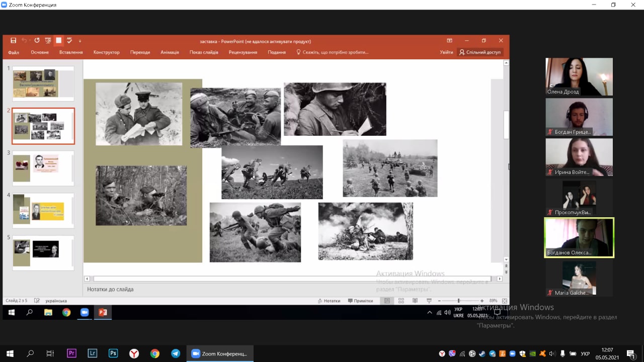Screen dimensions: 644x362
Task: Click the zoom slider in status bar
Action: (458, 301)
